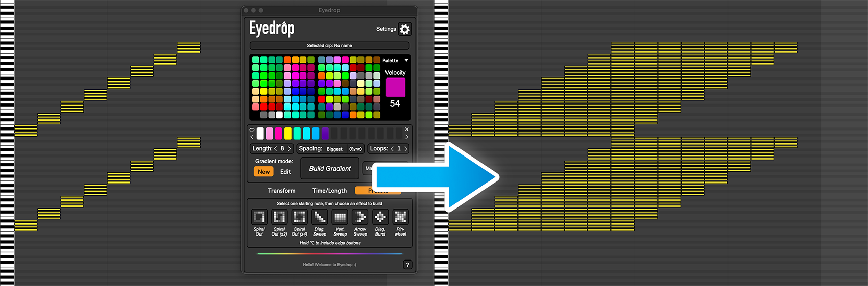Screen dimensions: 868x286
Task: Toggle the (Sync) spacing option
Action: pos(355,149)
